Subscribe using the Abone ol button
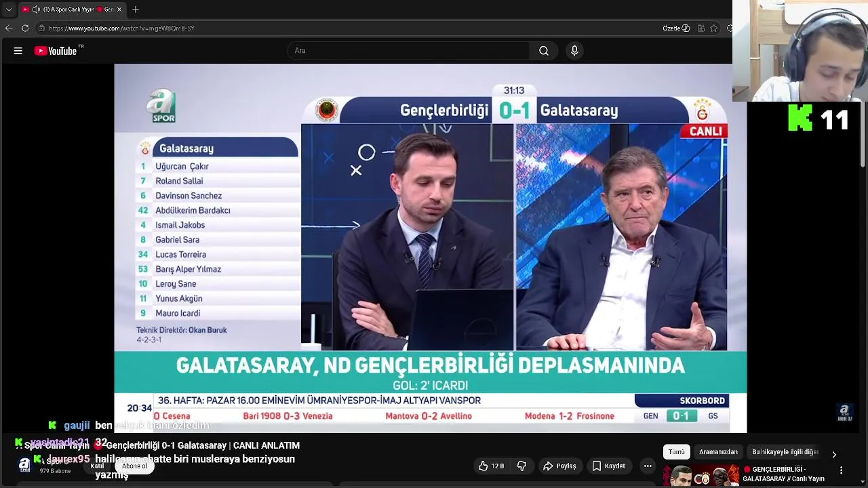 tap(134, 466)
